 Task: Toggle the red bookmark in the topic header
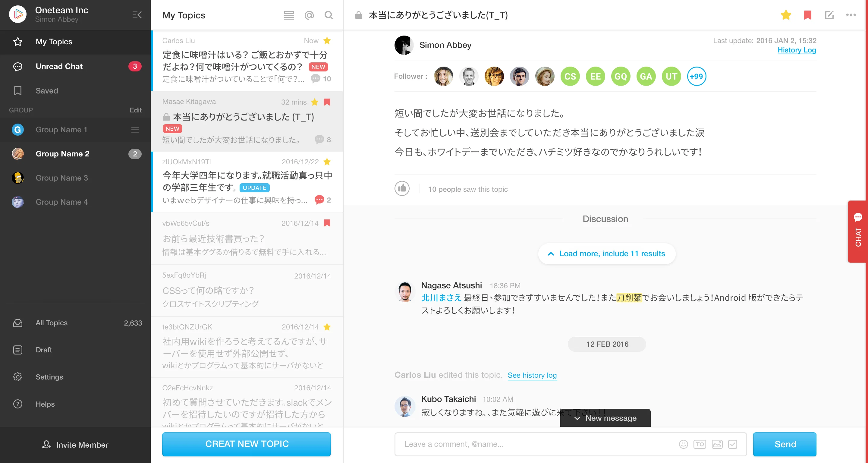tap(807, 15)
